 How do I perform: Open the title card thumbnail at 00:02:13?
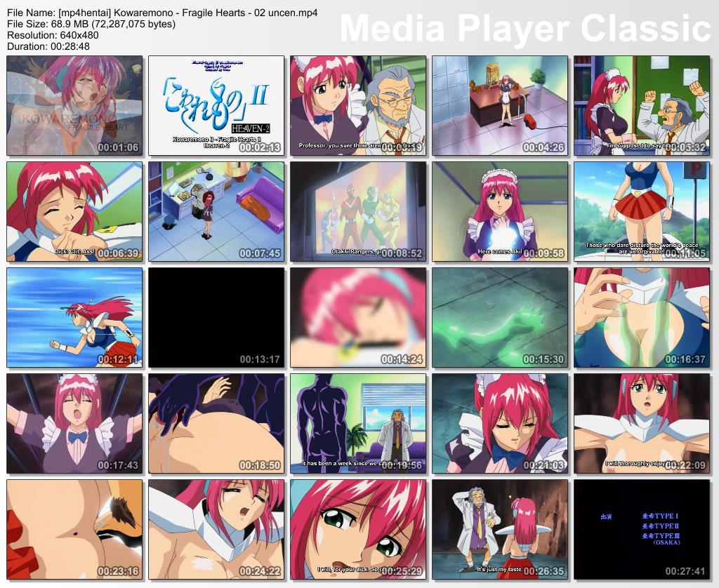216,105
